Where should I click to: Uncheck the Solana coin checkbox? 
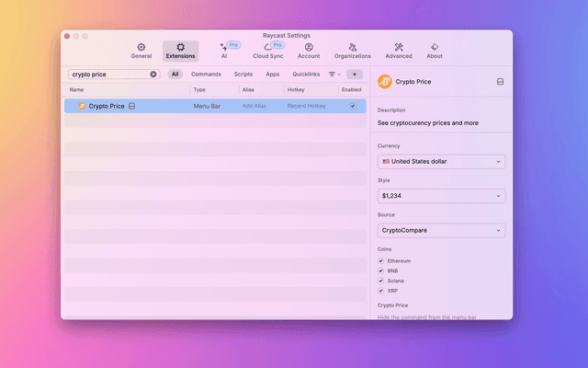click(381, 281)
